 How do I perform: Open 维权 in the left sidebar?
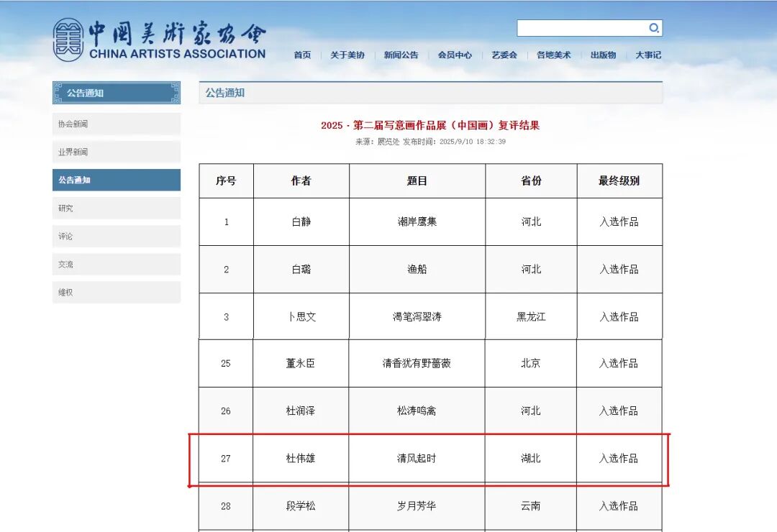click(116, 293)
